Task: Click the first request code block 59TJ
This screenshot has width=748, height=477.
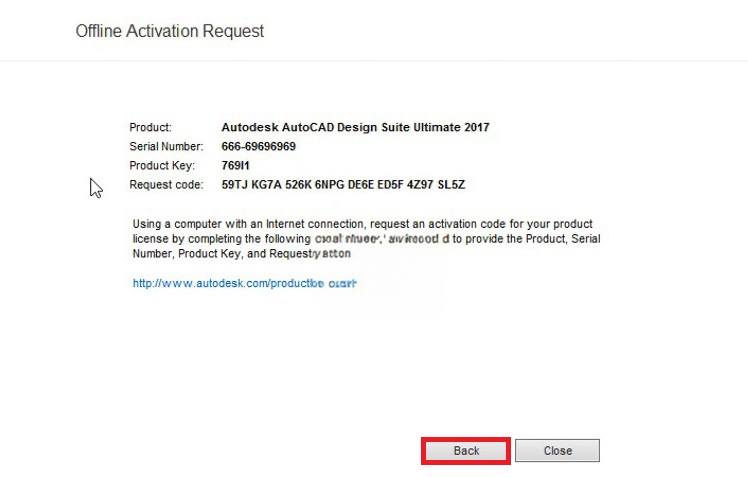Action: (234, 185)
